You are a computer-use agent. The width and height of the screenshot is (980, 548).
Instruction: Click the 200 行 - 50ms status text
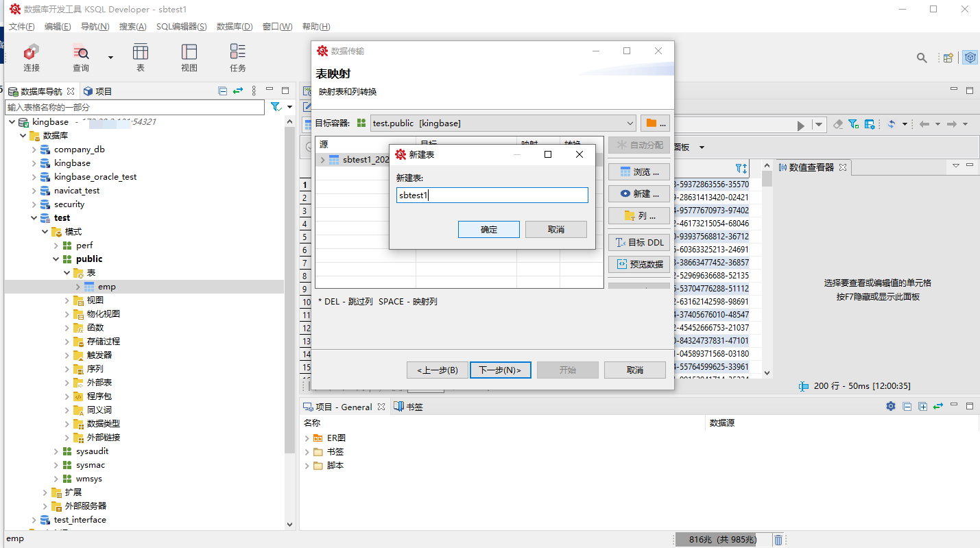pyautogui.click(x=862, y=386)
